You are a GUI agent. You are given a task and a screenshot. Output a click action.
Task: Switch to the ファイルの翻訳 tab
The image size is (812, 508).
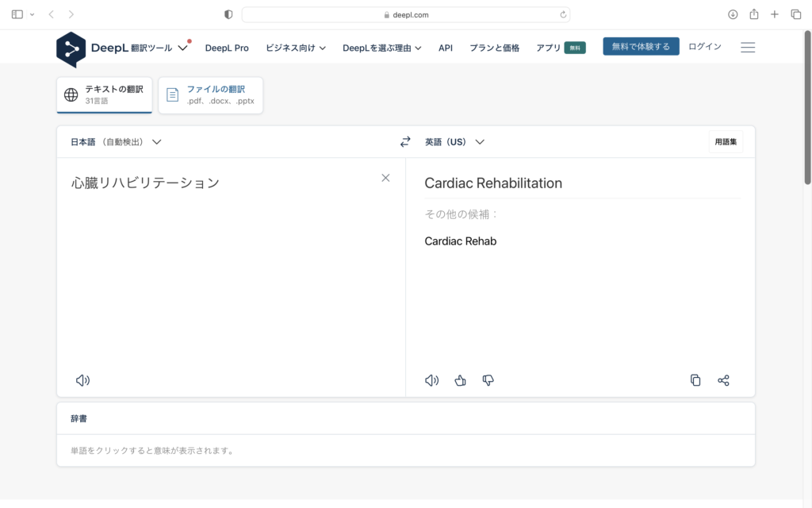click(210, 95)
